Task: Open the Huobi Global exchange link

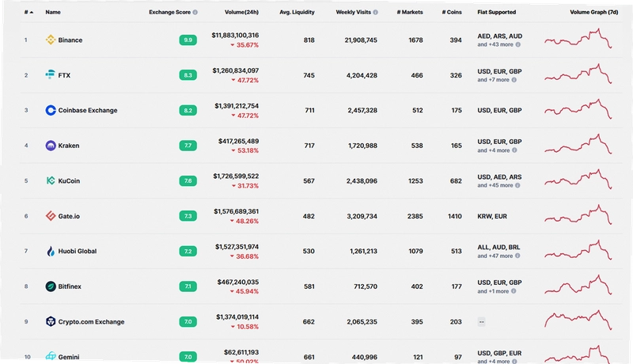Action: click(x=78, y=251)
